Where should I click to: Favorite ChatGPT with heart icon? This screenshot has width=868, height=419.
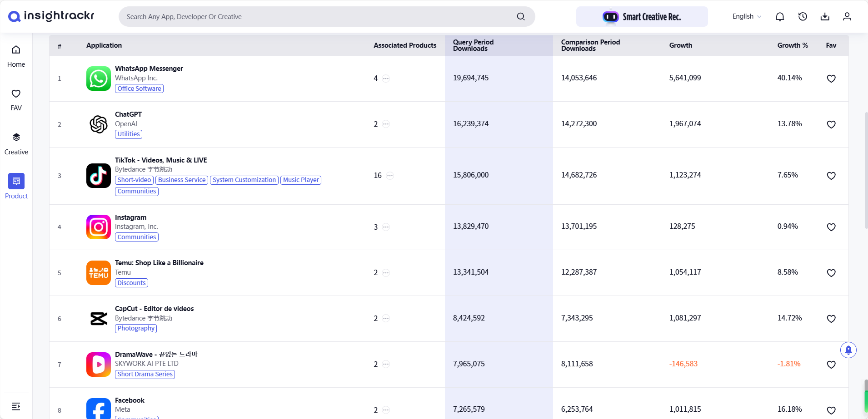831,124
